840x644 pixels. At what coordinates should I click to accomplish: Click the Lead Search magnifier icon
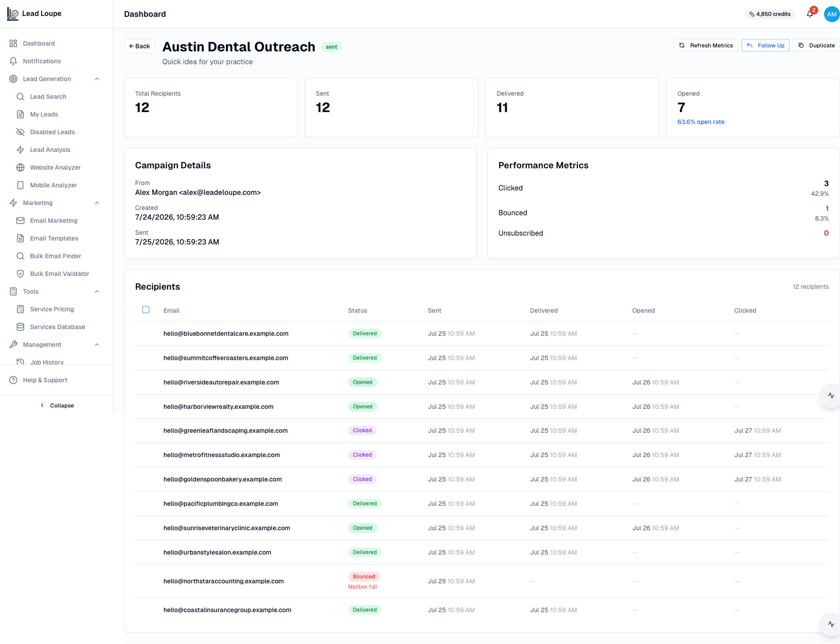[x=20, y=97]
